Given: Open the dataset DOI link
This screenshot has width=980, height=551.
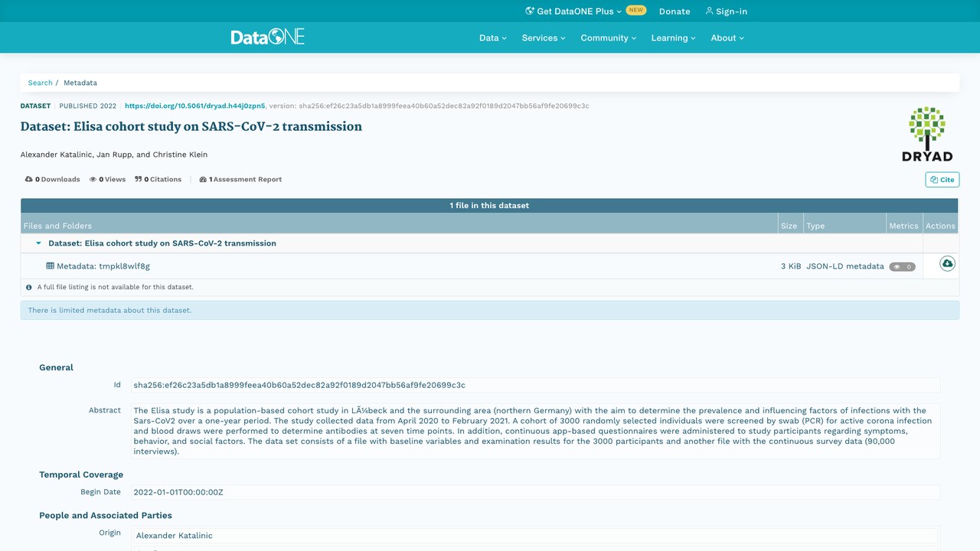Looking at the screenshot, I should coord(195,106).
